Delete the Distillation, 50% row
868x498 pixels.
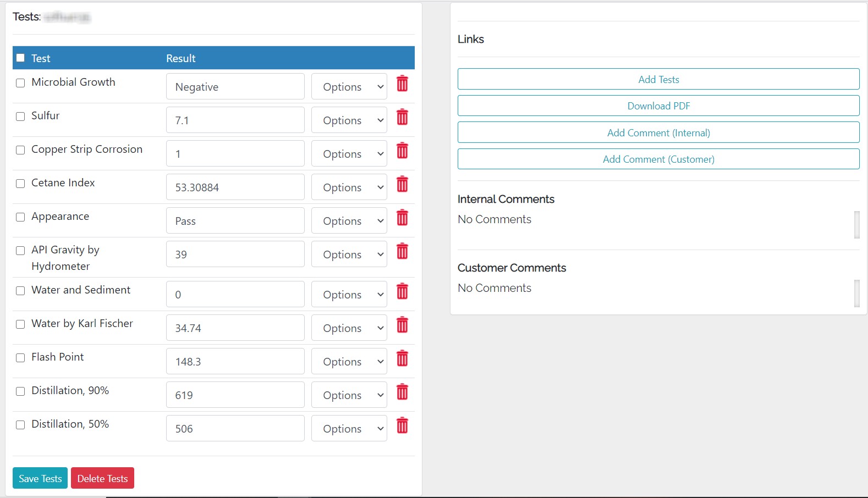click(x=402, y=425)
